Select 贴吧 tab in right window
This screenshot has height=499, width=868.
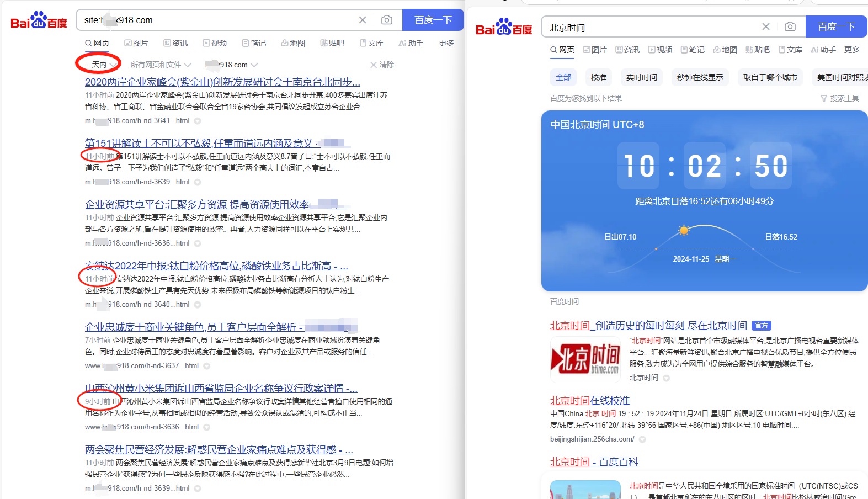pos(758,50)
